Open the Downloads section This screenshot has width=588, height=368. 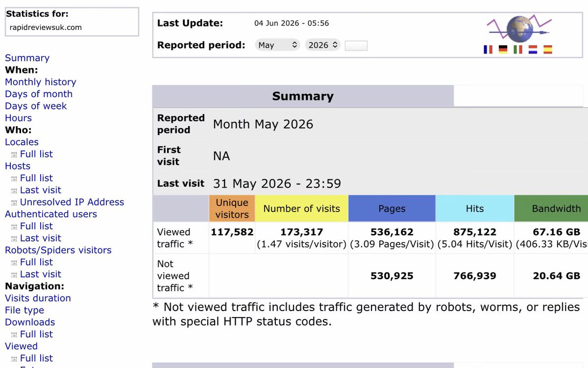click(30, 322)
